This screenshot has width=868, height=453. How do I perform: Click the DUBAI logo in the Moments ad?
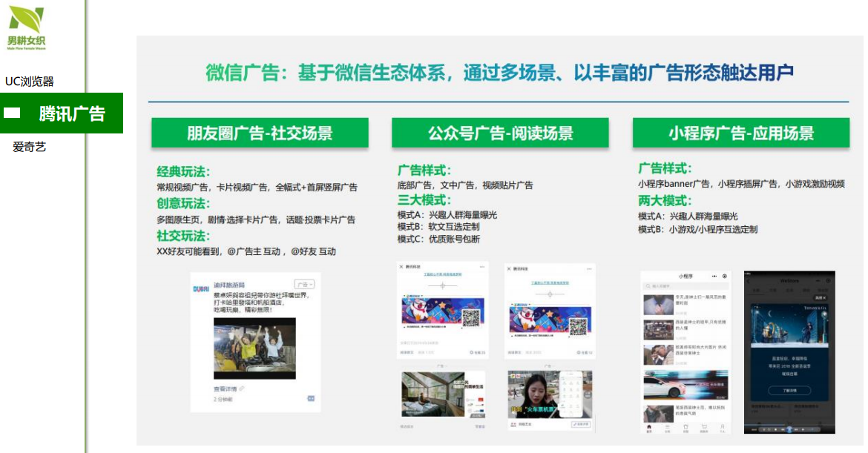(201, 288)
